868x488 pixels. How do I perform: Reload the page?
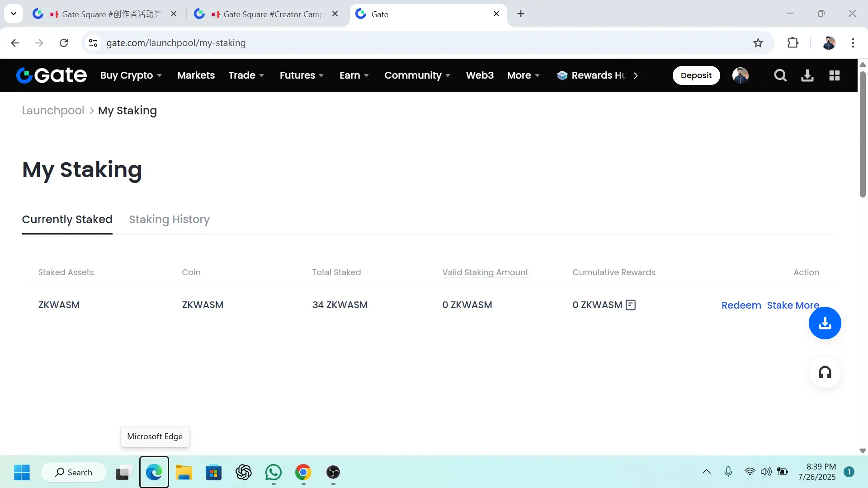coord(64,43)
